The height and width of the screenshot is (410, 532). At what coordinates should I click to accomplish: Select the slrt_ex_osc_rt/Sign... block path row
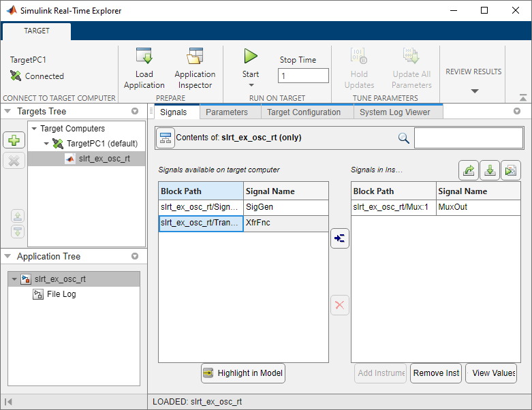pos(201,207)
